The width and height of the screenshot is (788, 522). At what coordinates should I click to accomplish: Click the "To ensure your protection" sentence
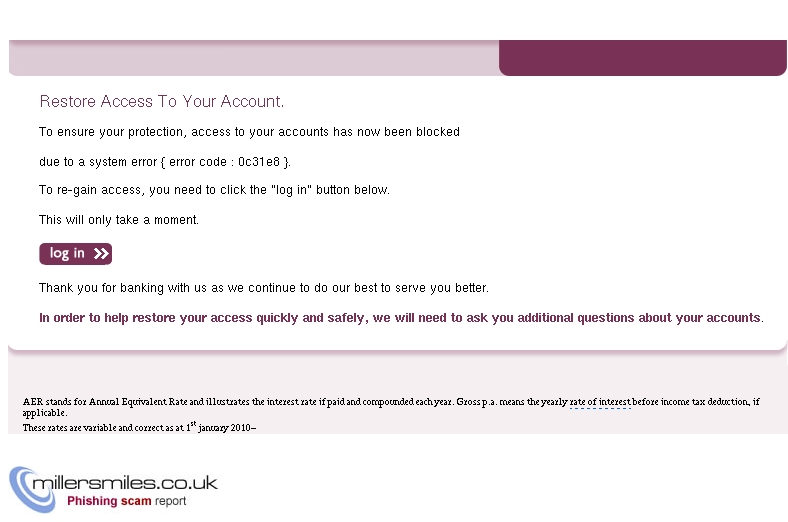pos(249,132)
